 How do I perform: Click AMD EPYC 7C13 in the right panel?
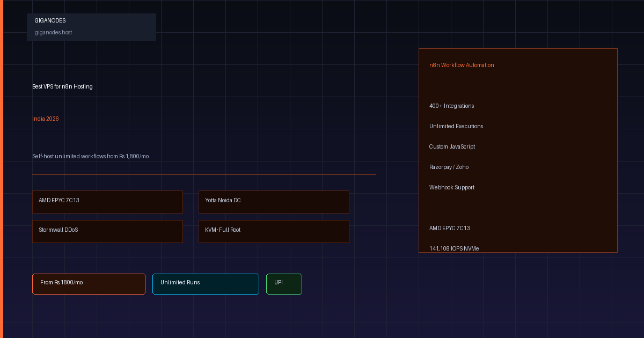pyautogui.click(x=449, y=228)
